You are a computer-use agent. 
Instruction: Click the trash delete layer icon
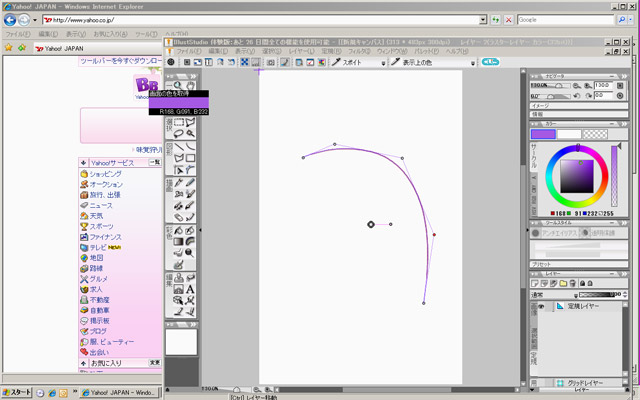tap(573, 283)
